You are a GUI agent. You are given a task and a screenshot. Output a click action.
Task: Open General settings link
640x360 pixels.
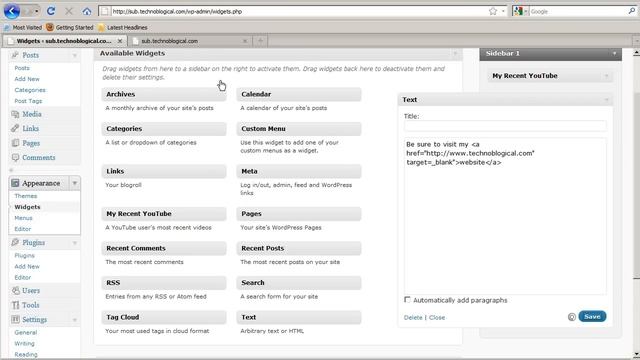tap(26, 332)
